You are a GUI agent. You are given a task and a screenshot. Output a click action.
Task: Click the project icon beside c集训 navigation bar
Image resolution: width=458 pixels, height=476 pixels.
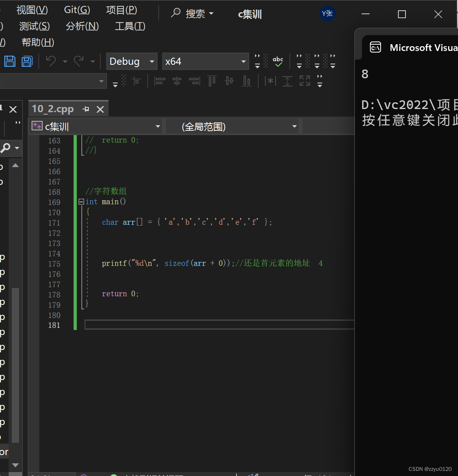coord(37,126)
